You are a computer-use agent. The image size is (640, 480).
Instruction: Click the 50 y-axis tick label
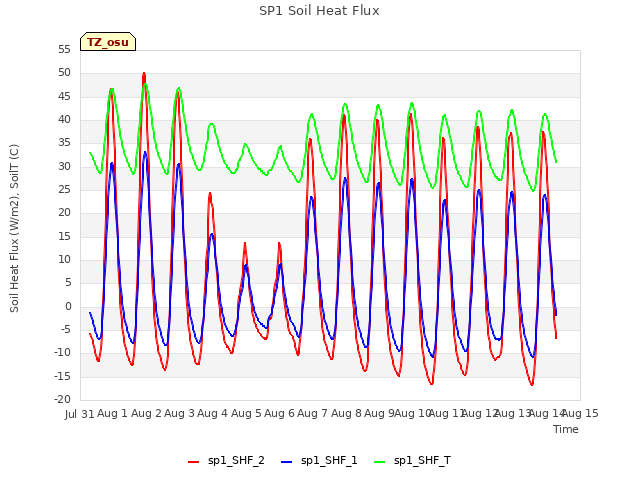64,73
